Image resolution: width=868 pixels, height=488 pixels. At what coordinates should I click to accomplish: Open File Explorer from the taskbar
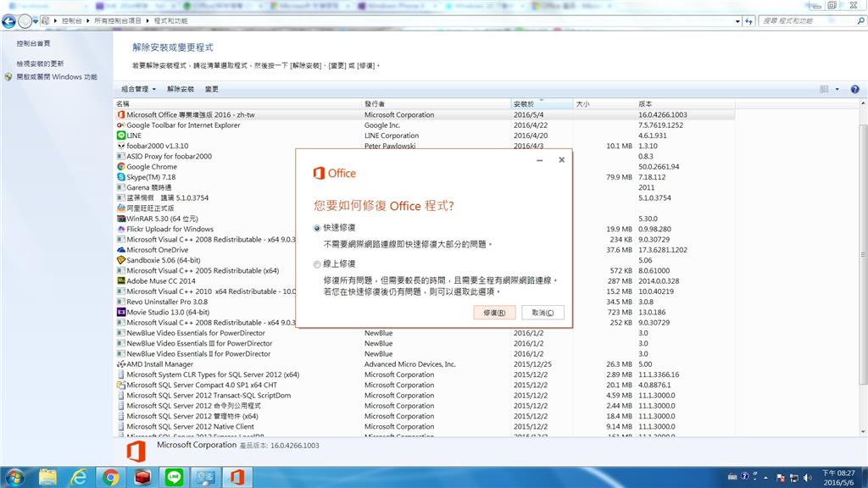point(47,477)
